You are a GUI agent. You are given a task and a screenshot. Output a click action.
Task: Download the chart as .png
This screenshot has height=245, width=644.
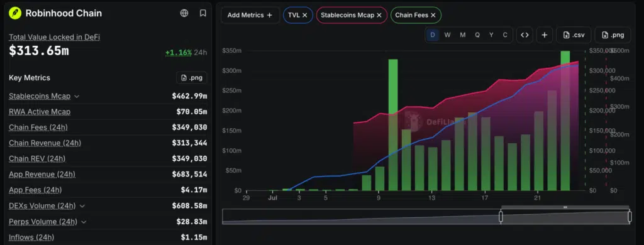(x=613, y=35)
